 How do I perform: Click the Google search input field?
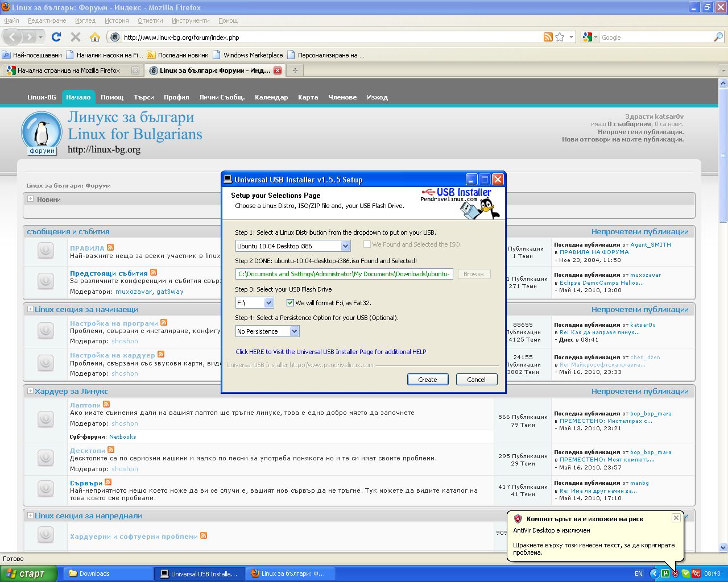tap(656, 37)
